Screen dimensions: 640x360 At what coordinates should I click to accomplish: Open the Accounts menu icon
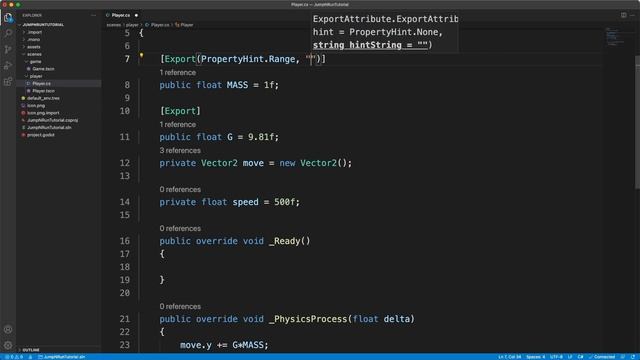click(x=8, y=329)
